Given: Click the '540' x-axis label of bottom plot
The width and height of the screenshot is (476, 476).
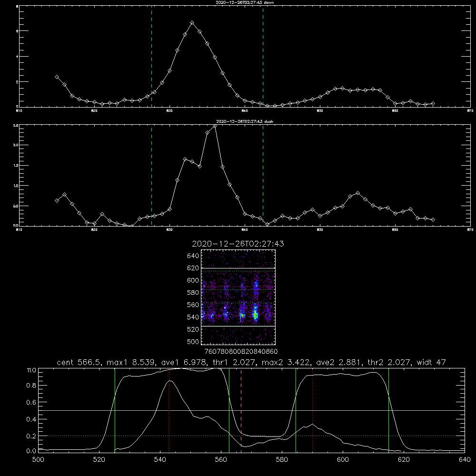Looking at the screenshot, I should click(160, 460).
